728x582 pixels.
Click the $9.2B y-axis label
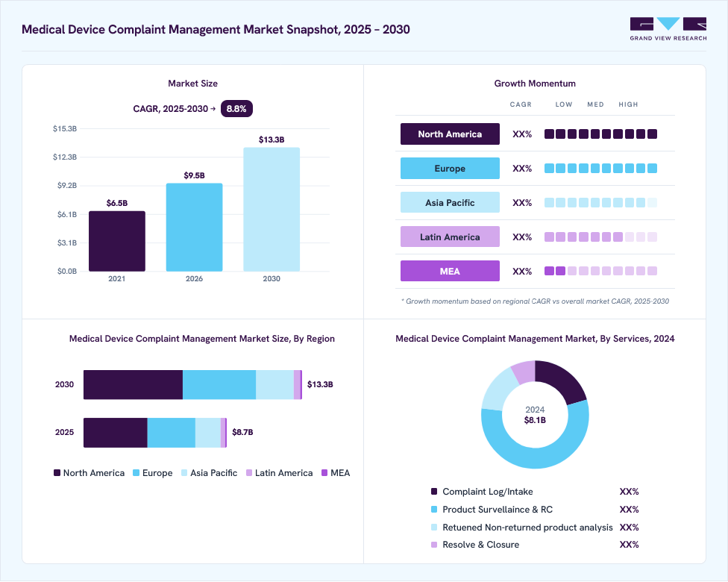[67, 185]
